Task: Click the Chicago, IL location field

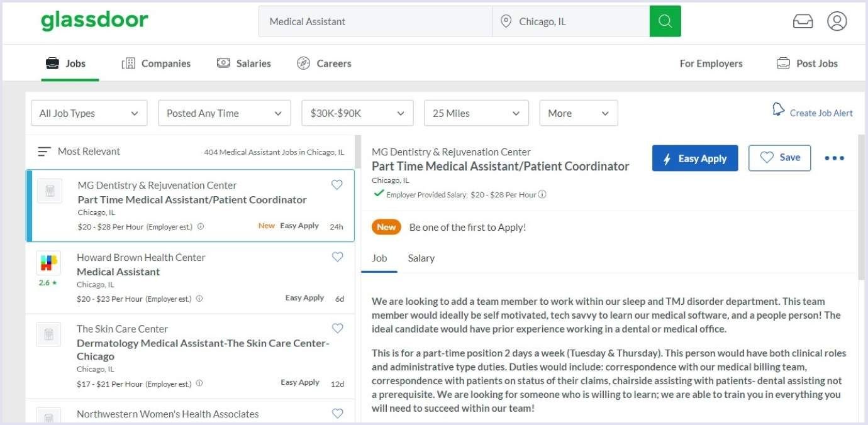Action: 571,21
